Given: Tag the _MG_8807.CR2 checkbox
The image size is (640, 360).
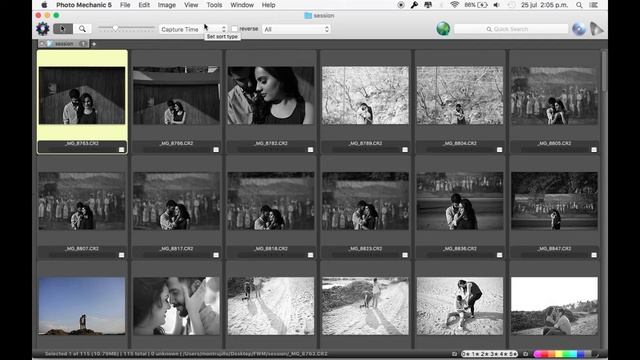Looking at the screenshot, I should click(121, 255).
